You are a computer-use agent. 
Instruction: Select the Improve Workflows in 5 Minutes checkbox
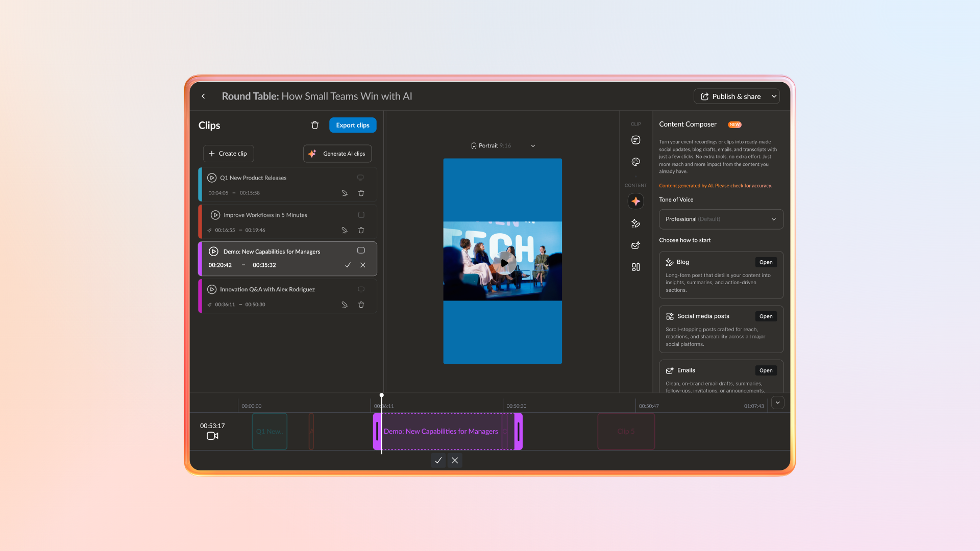click(360, 215)
